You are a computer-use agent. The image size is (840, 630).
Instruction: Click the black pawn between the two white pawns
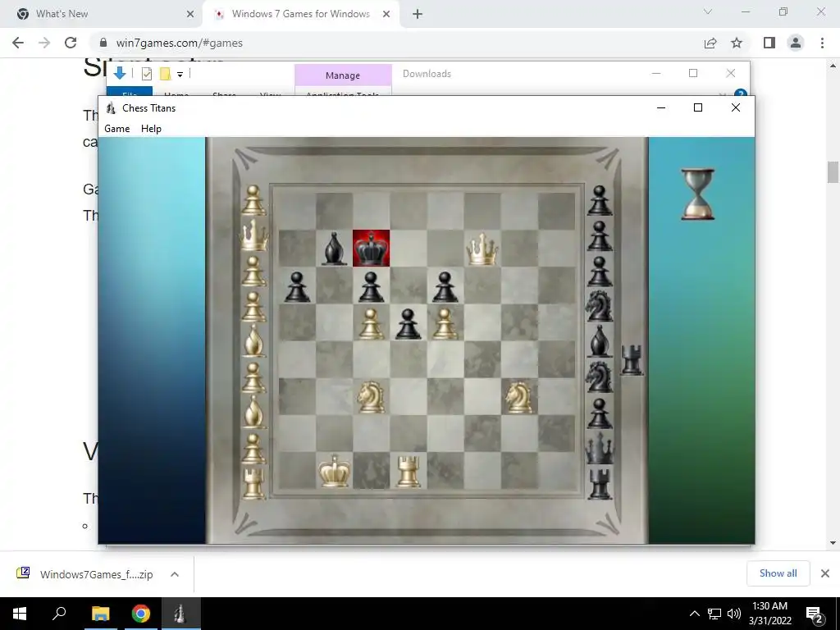(409, 324)
